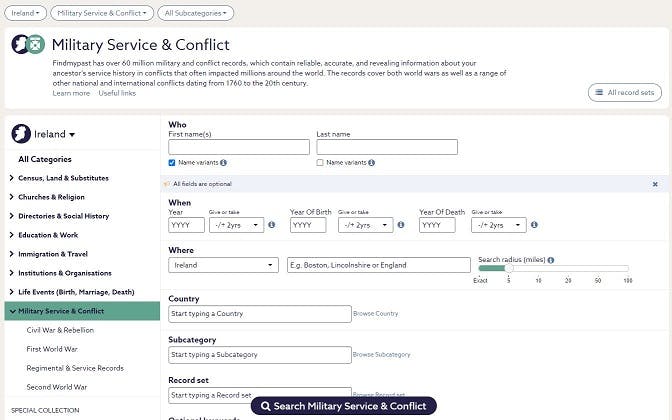Check last name Name variants checkbox
The image size is (672, 420).
[320, 163]
